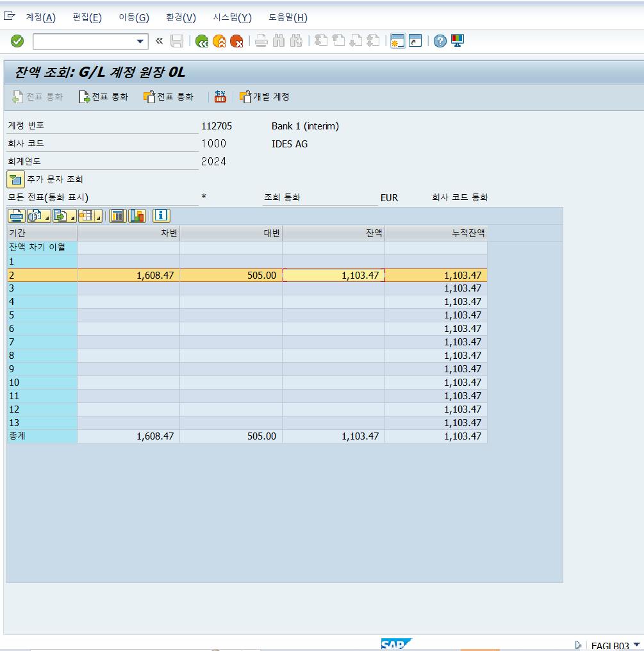Select debit cell 1,608.47 in period 2
This screenshot has height=651, width=644.
click(128, 276)
